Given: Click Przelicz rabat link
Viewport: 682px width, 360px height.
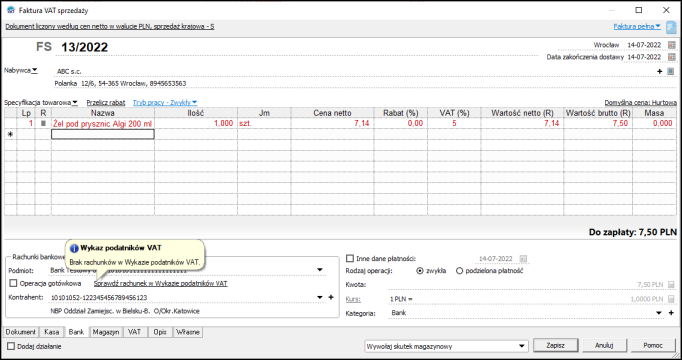Looking at the screenshot, I should [106, 103].
